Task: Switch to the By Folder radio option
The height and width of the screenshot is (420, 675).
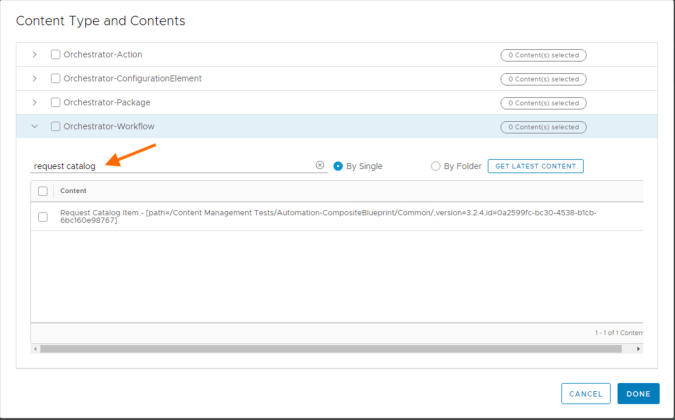Action: click(x=435, y=166)
